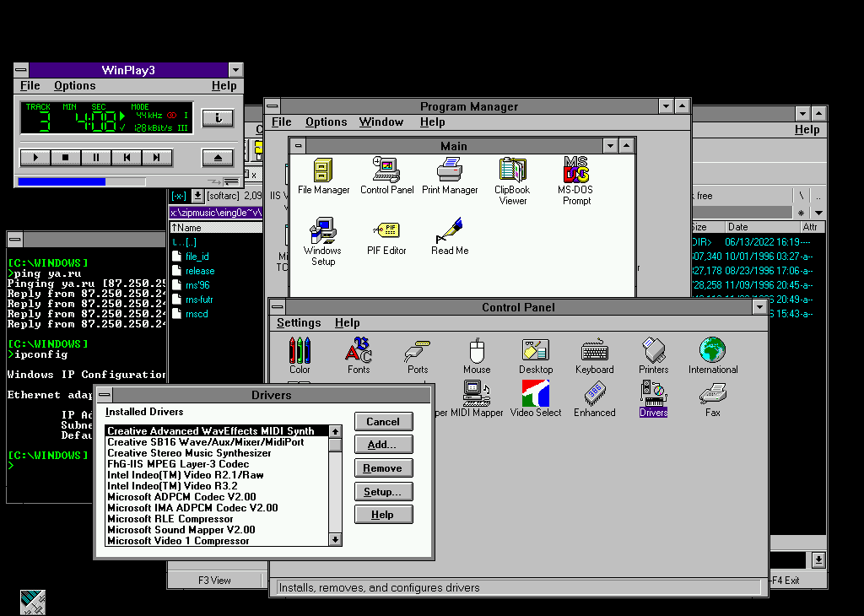
Task: Open Control Panel Settings menu
Action: (x=299, y=323)
